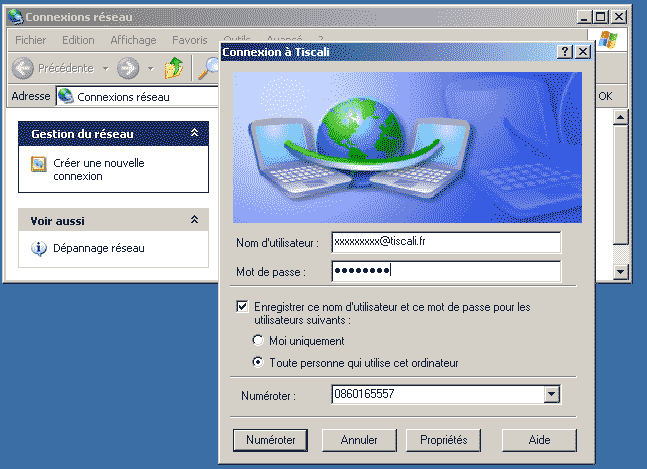Click the scrollbar down arrow
Screen dimensions: 647x469
[621, 271]
